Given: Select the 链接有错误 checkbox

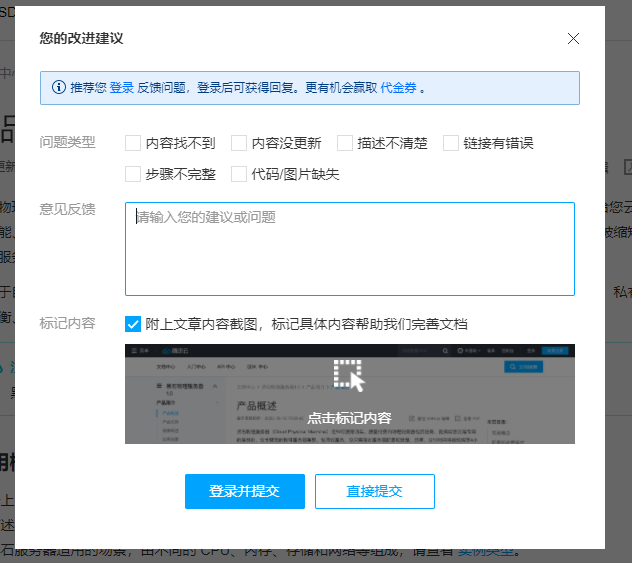Looking at the screenshot, I should click(451, 143).
